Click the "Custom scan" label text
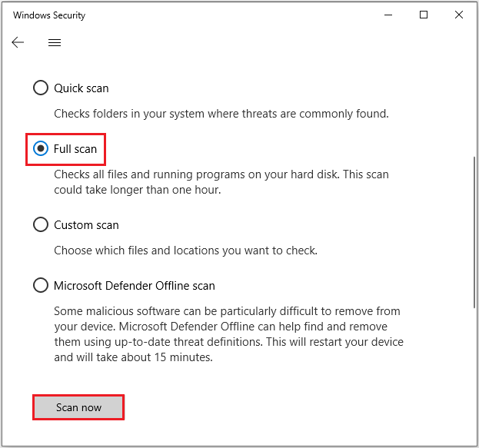479x448 pixels. tap(86, 225)
